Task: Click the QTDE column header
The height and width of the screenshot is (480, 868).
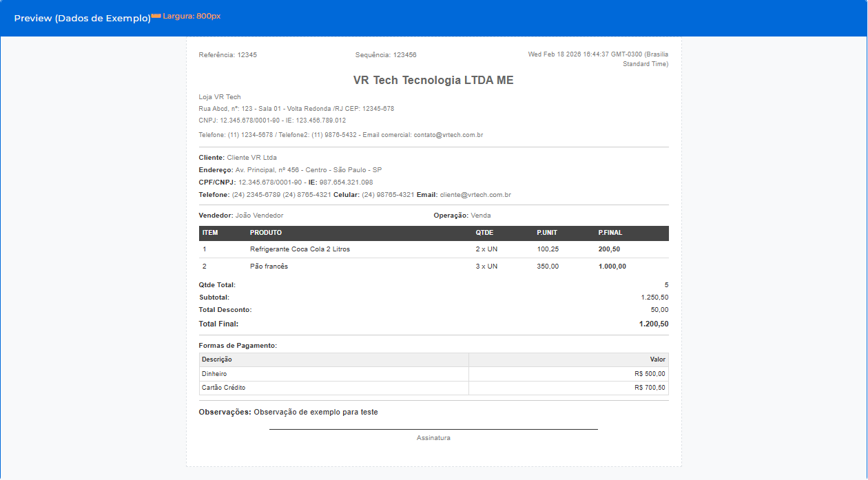Action: pos(484,233)
